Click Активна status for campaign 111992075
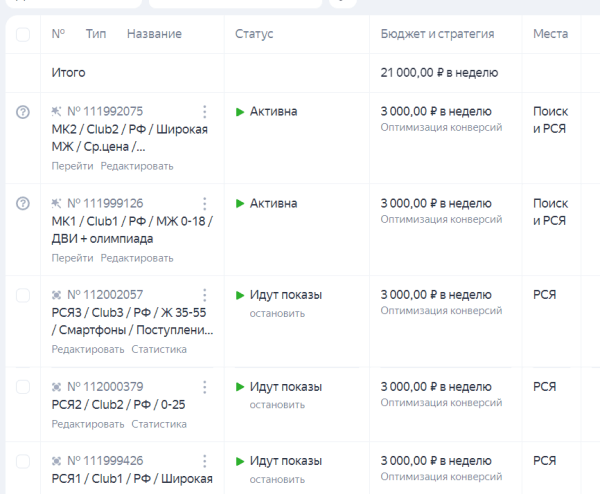The height and width of the screenshot is (494, 600). (274, 111)
